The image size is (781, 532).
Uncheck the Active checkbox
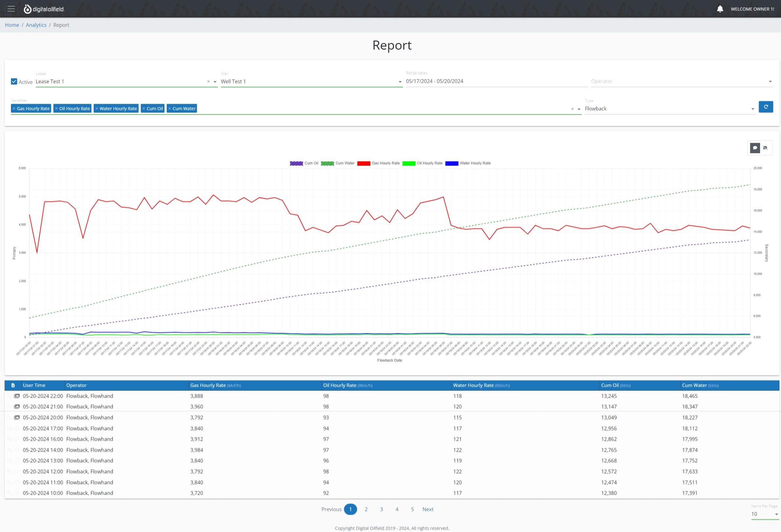tap(14, 82)
